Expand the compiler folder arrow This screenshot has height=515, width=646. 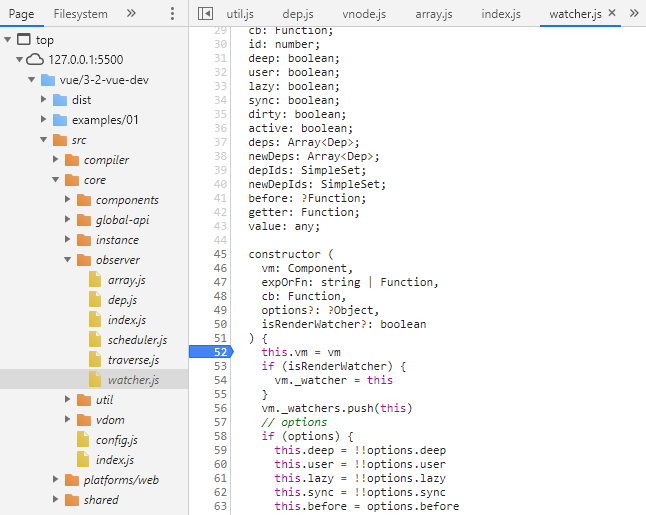click(x=55, y=159)
